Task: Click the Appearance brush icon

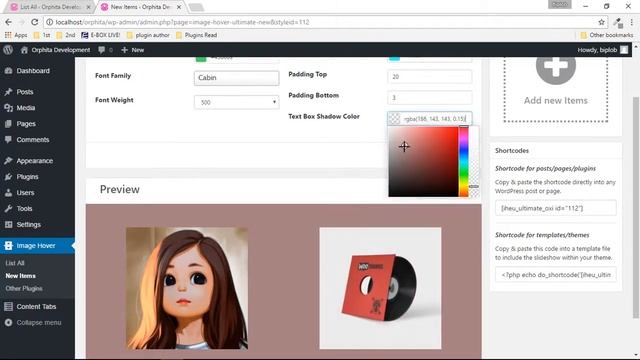Action: (8, 161)
